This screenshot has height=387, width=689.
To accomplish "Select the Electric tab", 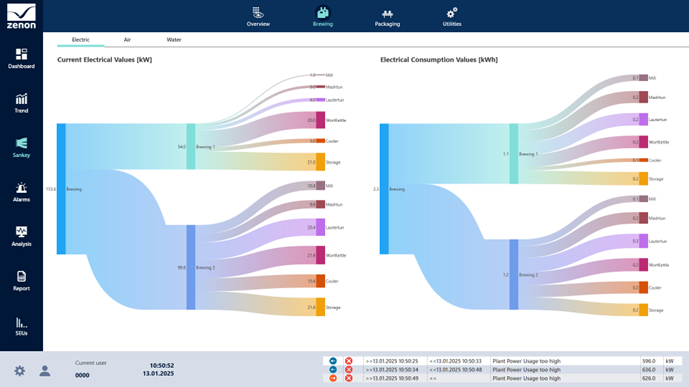I will tap(80, 40).
